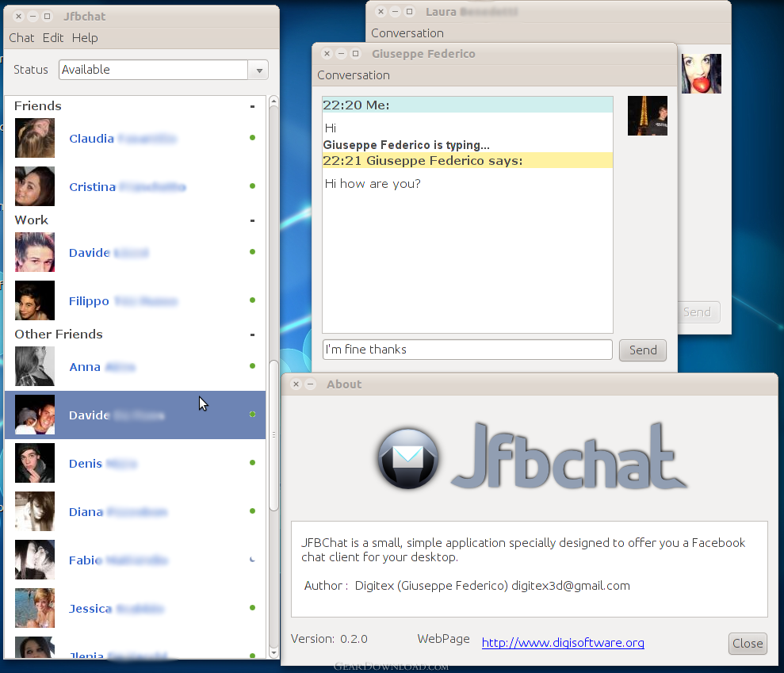Viewport: 784px width, 673px height.
Task: Collapse the Friends group
Action: [253, 106]
